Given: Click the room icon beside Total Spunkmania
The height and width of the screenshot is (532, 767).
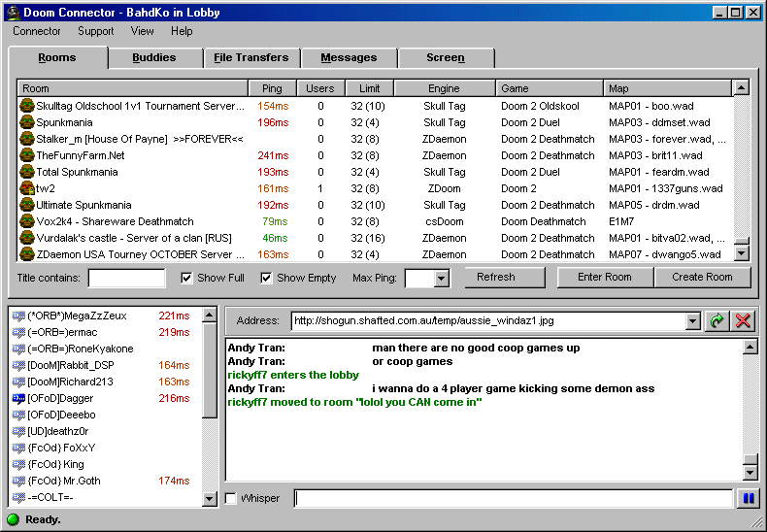Looking at the screenshot, I should [x=27, y=172].
